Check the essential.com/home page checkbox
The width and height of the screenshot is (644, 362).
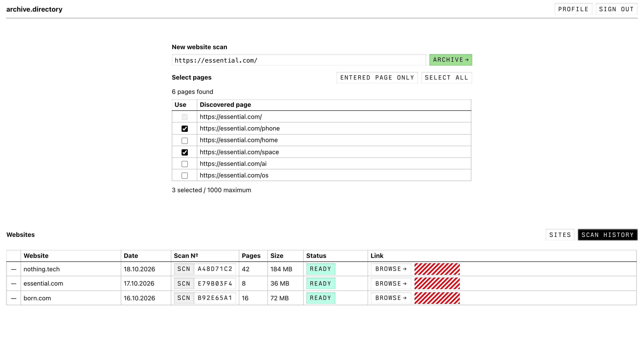point(184,141)
